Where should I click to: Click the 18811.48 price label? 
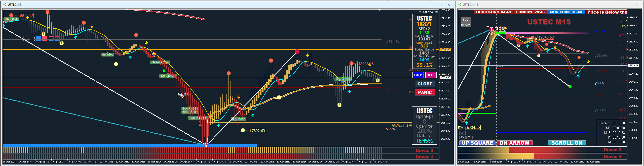(26, 16)
